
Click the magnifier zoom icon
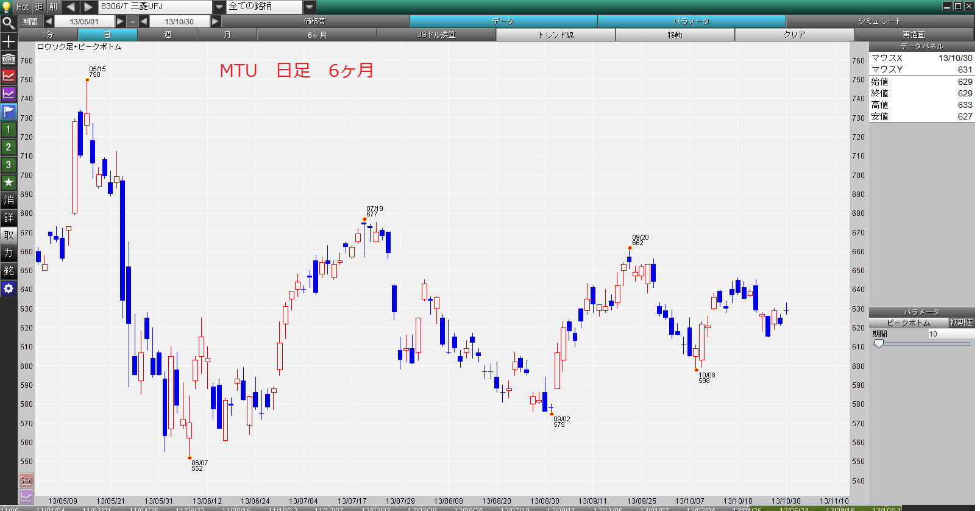9,23
